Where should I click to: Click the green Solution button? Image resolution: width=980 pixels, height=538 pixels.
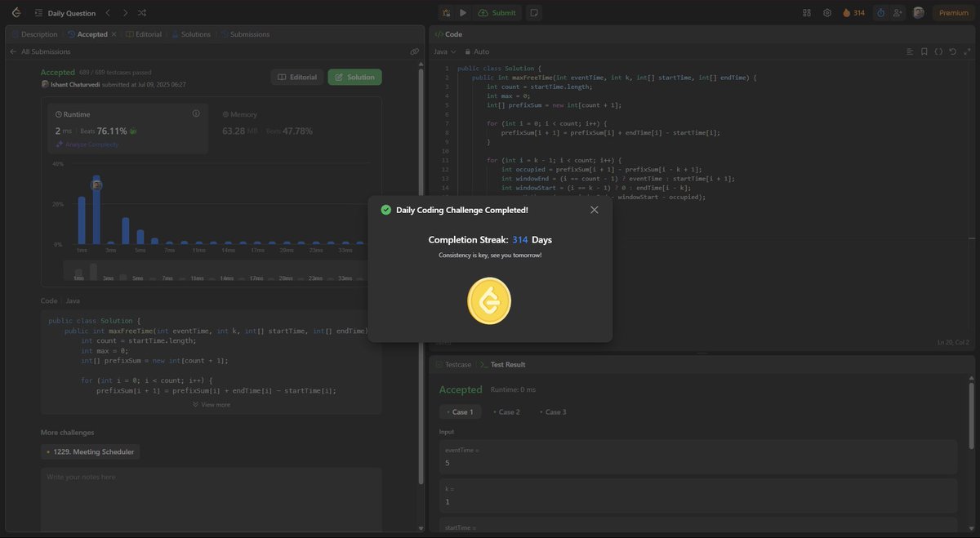point(354,77)
